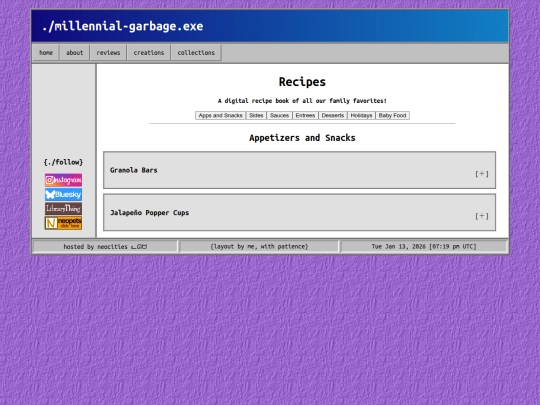Open the collections menu item
540x405 pixels.
(x=196, y=53)
